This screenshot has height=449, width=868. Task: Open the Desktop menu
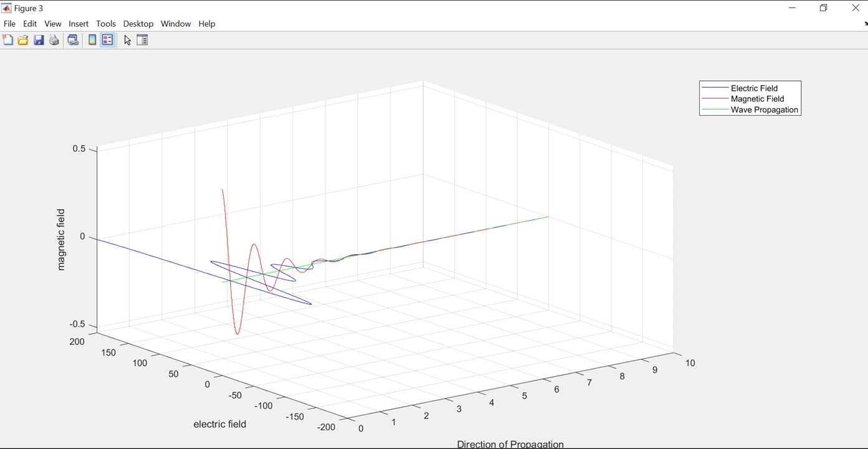138,24
